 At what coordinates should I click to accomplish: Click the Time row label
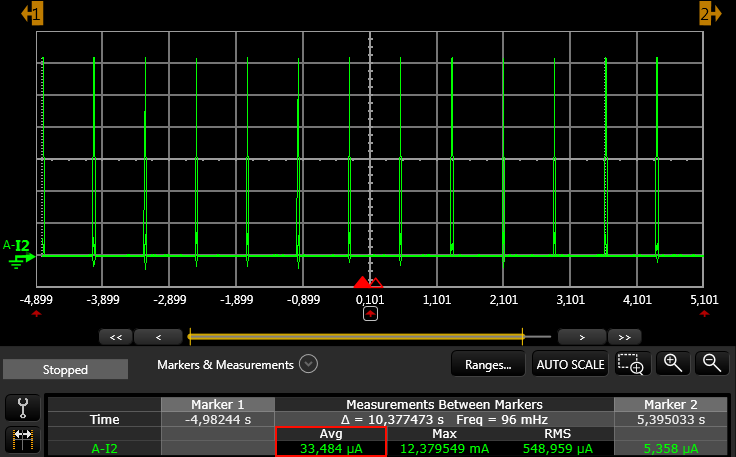[104, 419]
